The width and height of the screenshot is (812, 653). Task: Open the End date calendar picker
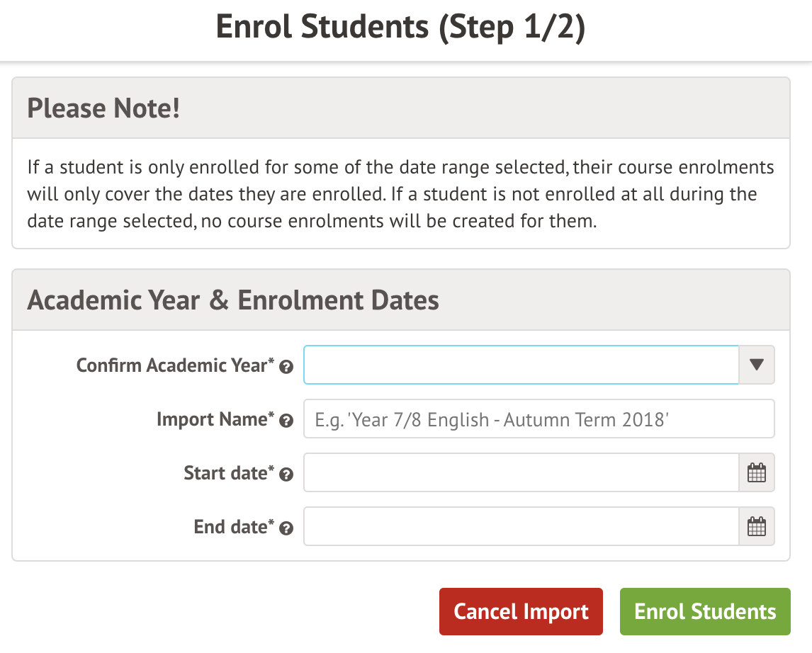(x=757, y=526)
